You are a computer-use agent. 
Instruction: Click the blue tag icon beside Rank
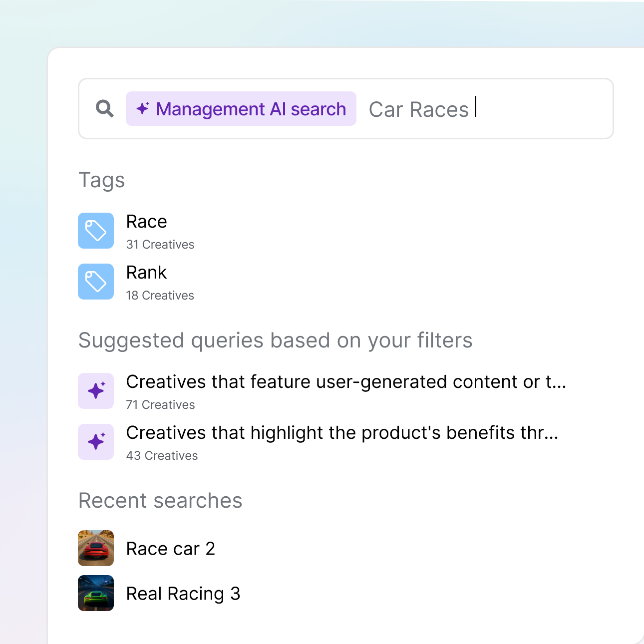click(x=96, y=282)
